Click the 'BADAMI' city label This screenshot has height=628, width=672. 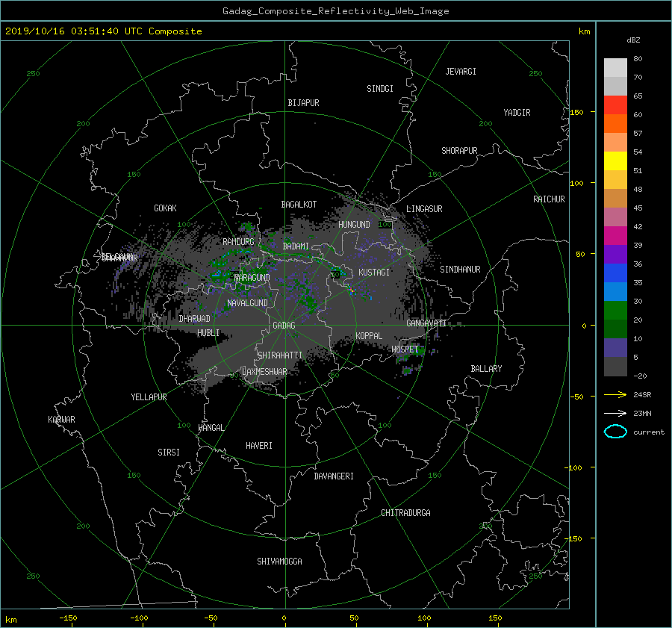coord(296,246)
